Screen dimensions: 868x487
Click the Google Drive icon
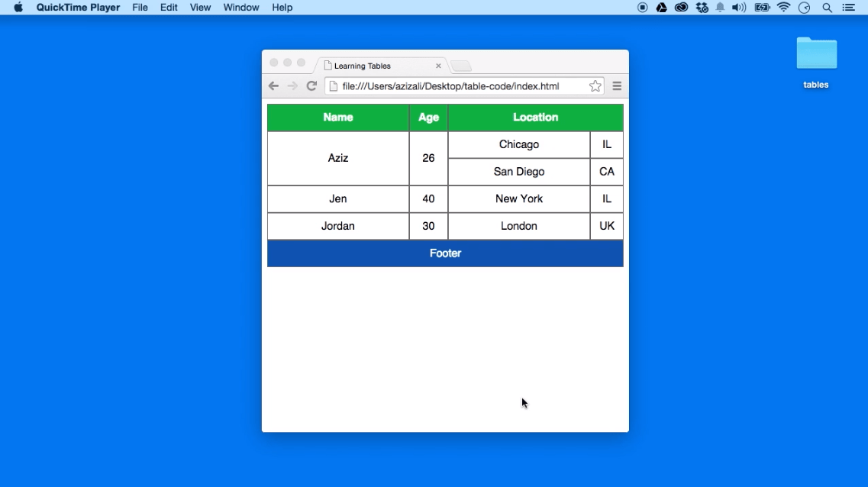663,8
